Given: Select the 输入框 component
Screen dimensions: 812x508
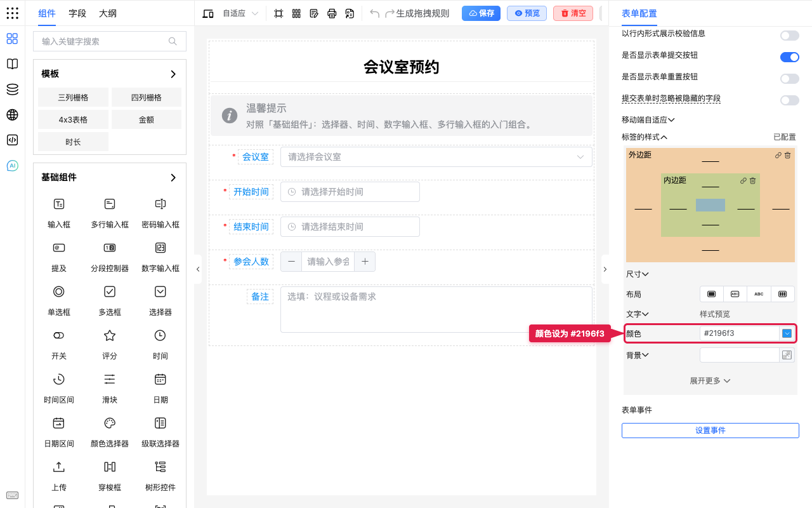Looking at the screenshot, I should (x=59, y=213).
